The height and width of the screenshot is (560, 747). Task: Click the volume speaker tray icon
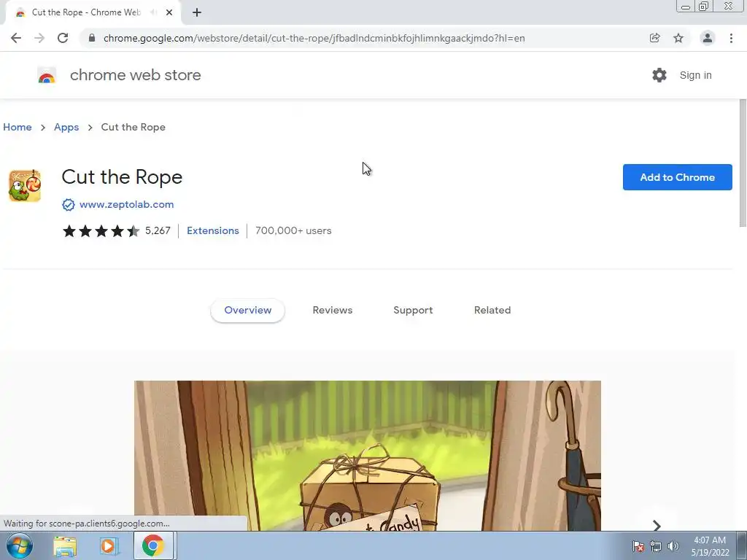coord(673,546)
